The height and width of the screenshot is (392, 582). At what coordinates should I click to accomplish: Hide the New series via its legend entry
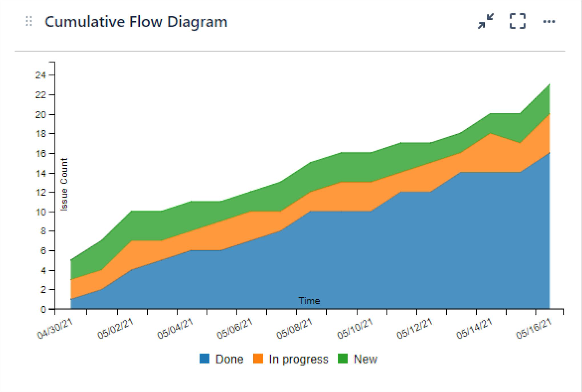click(365, 359)
